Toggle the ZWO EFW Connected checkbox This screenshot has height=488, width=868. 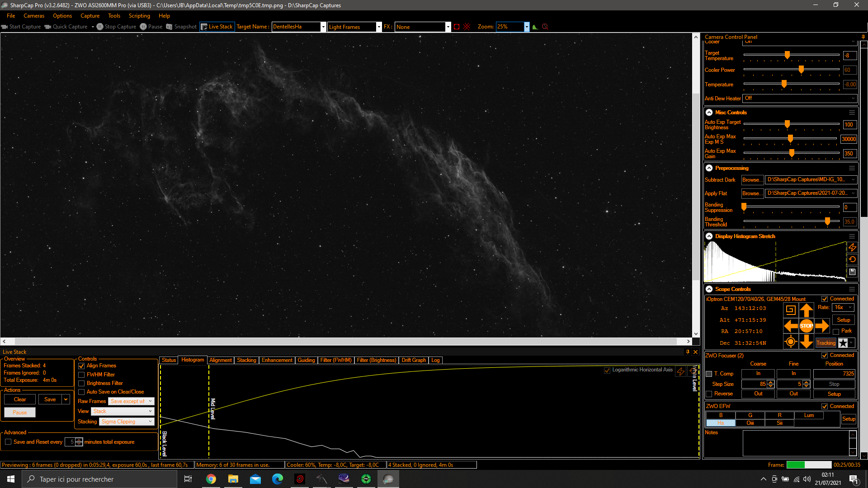click(825, 406)
